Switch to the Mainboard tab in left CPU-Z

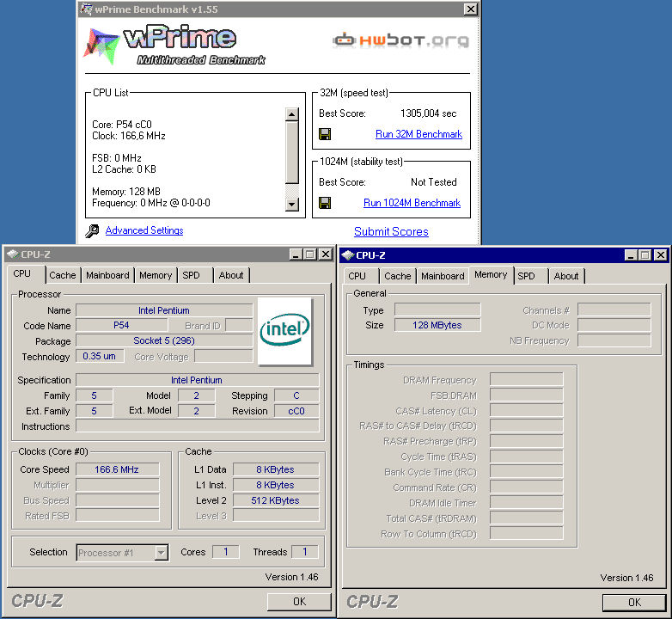pos(107,275)
